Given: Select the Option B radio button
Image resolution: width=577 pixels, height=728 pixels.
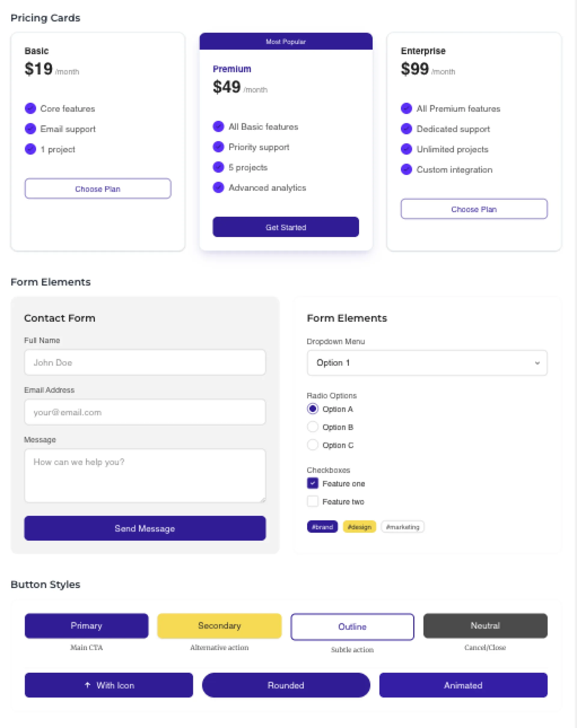Looking at the screenshot, I should [313, 427].
